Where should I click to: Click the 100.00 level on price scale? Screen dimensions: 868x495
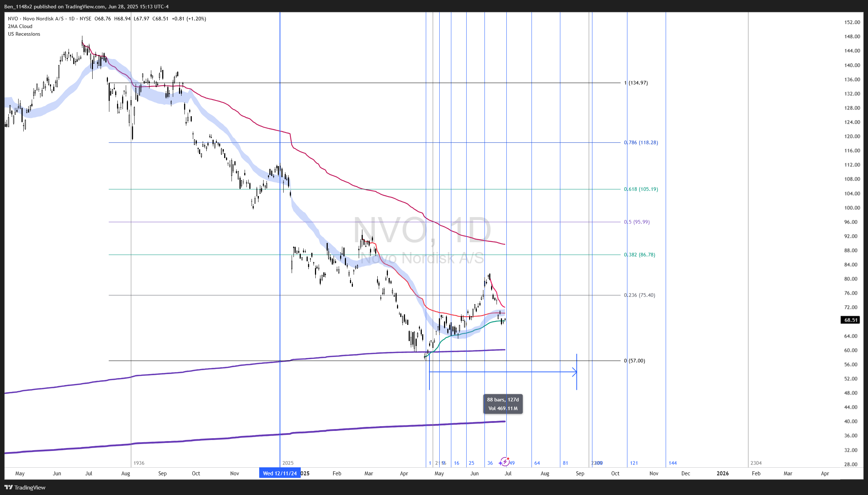pos(852,208)
